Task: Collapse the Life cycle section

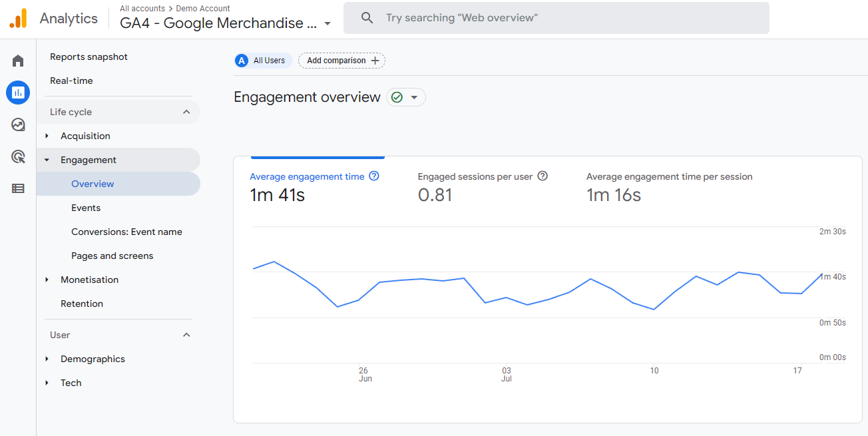Action: point(186,112)
